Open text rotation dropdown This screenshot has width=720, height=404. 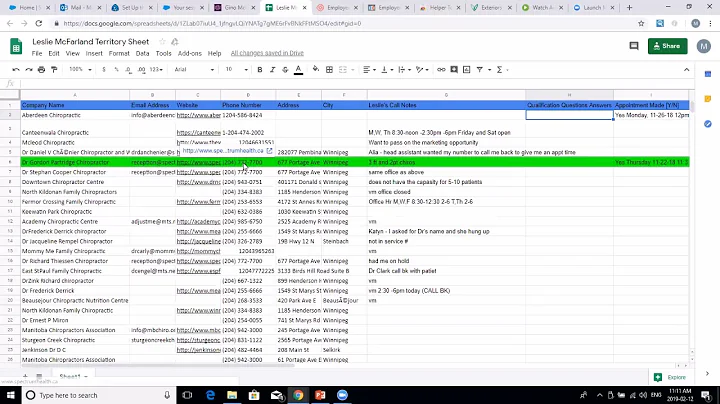tap(422, 70)
